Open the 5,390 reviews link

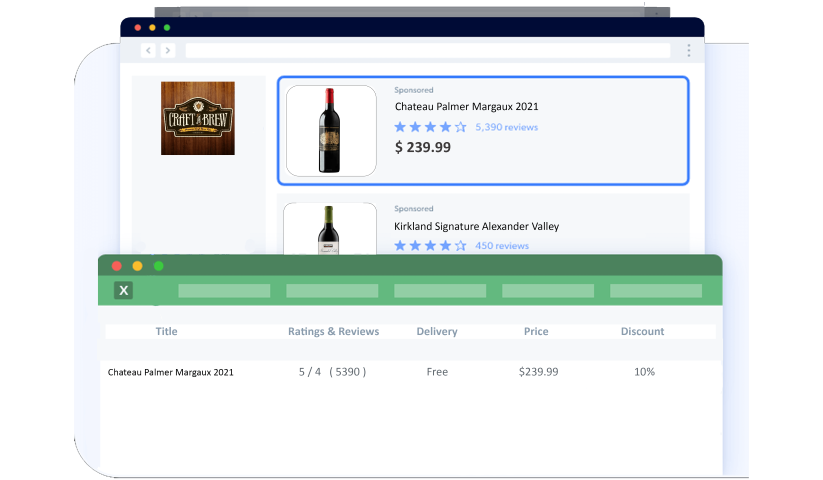pos(507,127)
